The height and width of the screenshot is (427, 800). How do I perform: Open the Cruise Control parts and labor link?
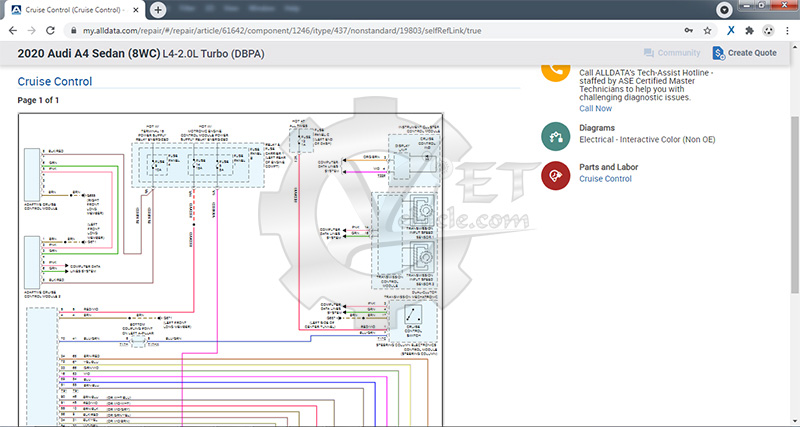point(605,179)
